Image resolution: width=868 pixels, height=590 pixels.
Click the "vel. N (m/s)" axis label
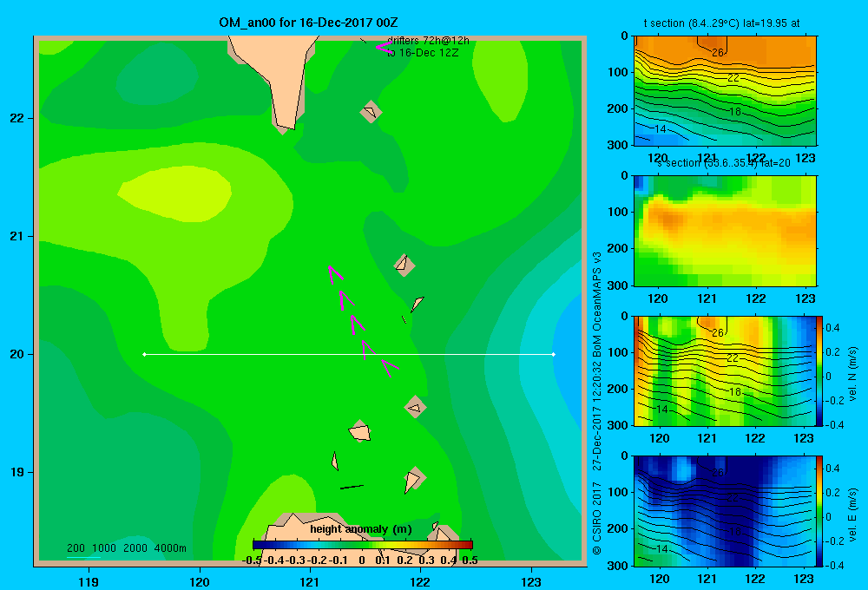click(x=852, y=374)
